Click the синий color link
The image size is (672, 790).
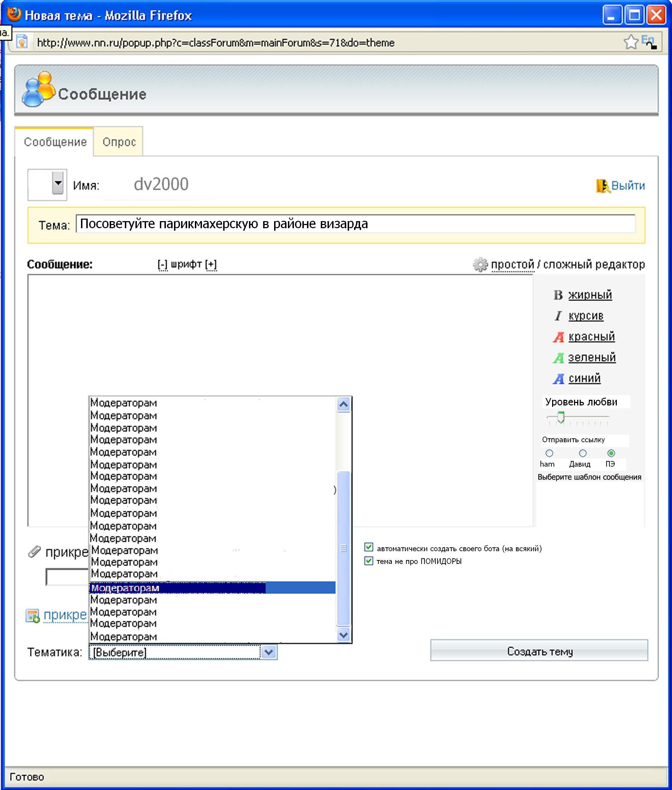pyautogui.click(x=584, y=379)
